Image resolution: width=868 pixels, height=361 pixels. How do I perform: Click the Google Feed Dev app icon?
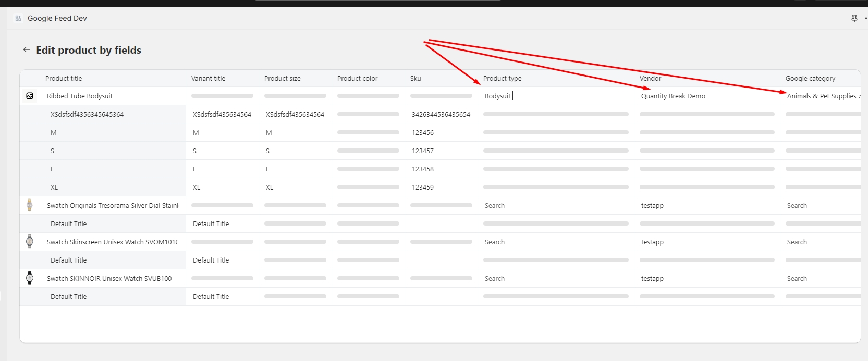tap(18, 18)
